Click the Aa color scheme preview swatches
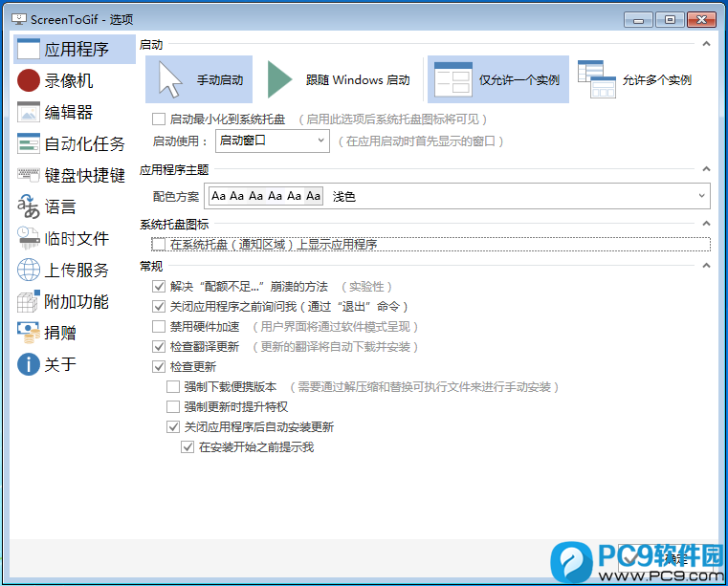Viewport: 728px width, 586px height. [266, 196]
